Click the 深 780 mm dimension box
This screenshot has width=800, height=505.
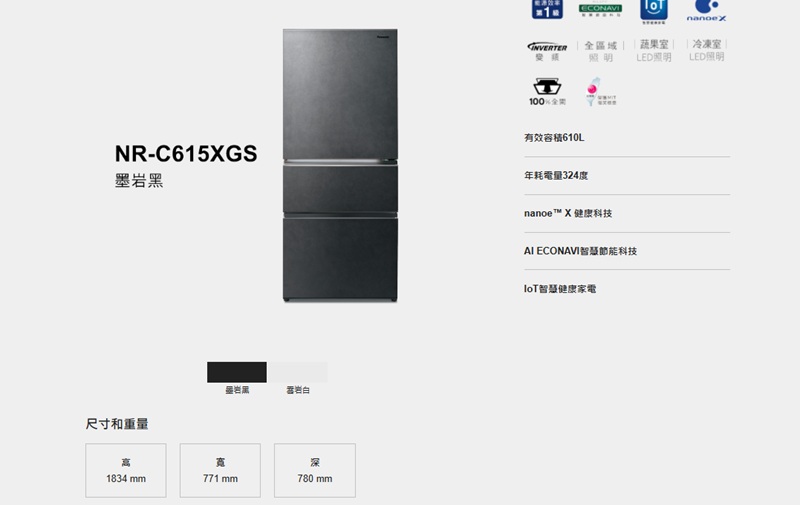coord(315,470)
